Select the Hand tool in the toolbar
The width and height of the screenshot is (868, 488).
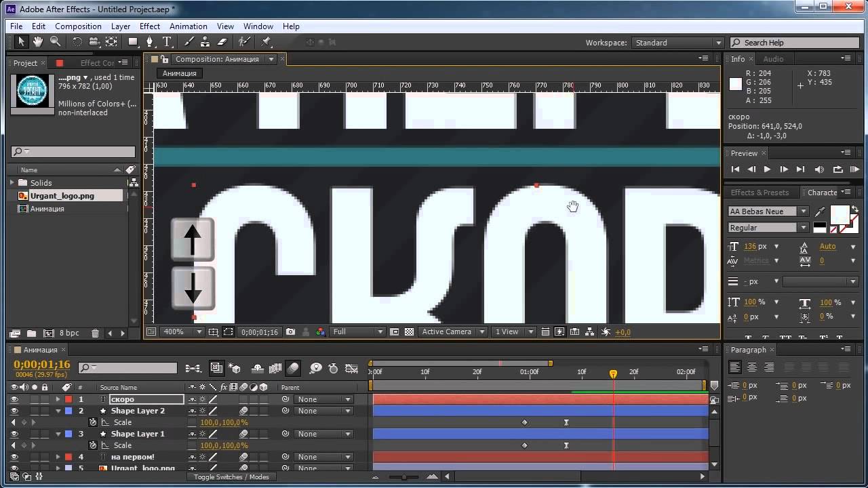(x=38, y=42)
